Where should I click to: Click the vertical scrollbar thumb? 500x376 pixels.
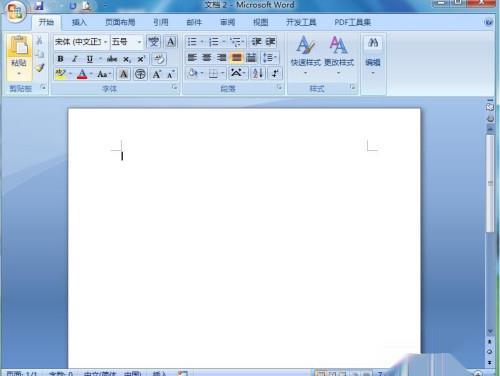pyautogui.click(x=490, y=183)
